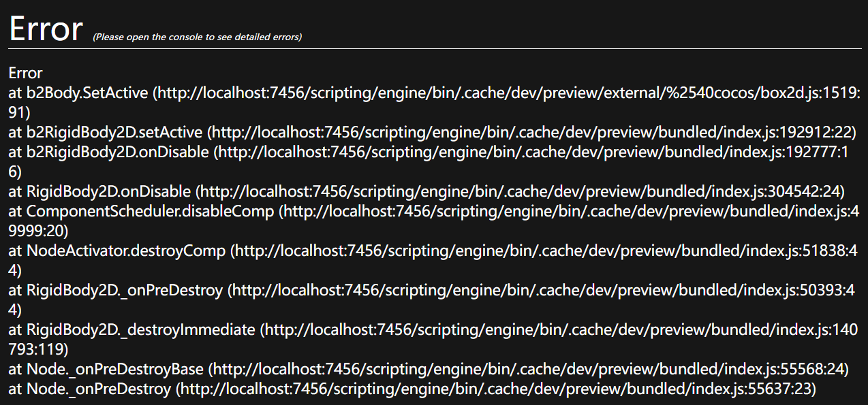Screen dimensions: 868x405
Task: Click the RigidBody2D._onPreDestroy stack frame name
Action: (x=125, y=290)
